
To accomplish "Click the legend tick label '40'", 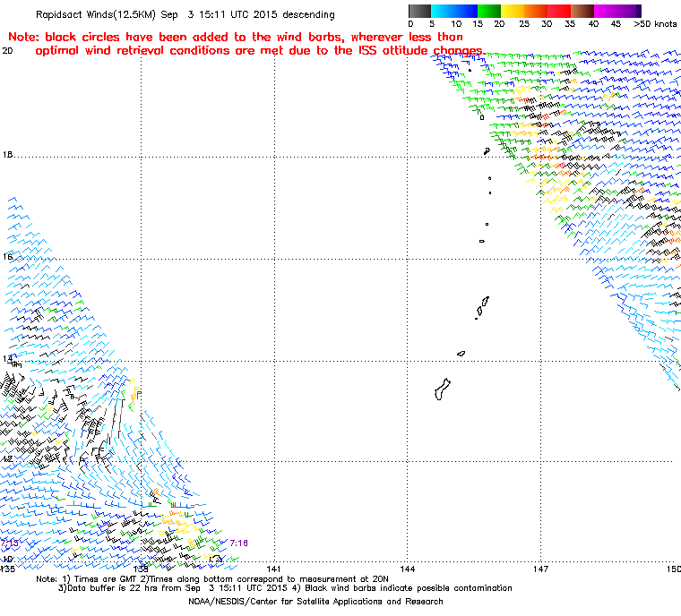I will 593,24.
